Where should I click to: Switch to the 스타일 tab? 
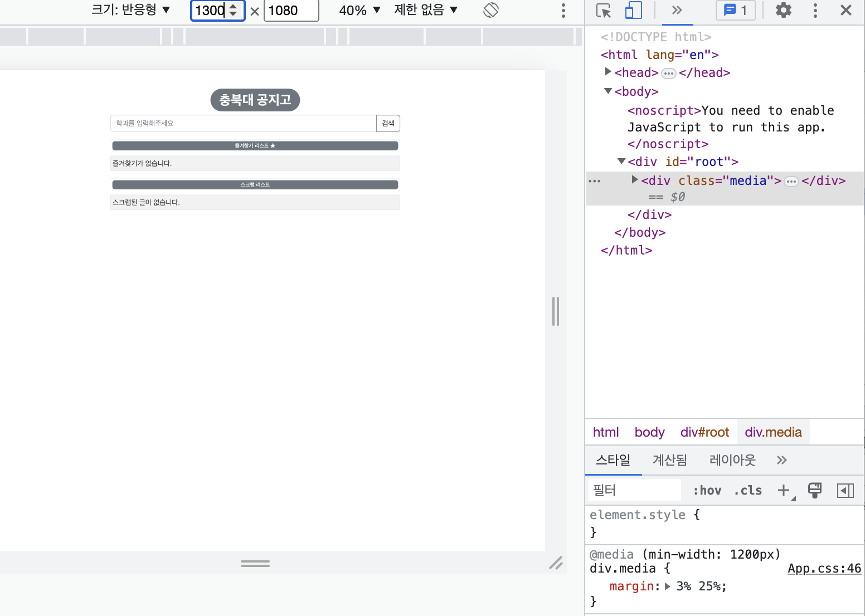tap(613, 460)
